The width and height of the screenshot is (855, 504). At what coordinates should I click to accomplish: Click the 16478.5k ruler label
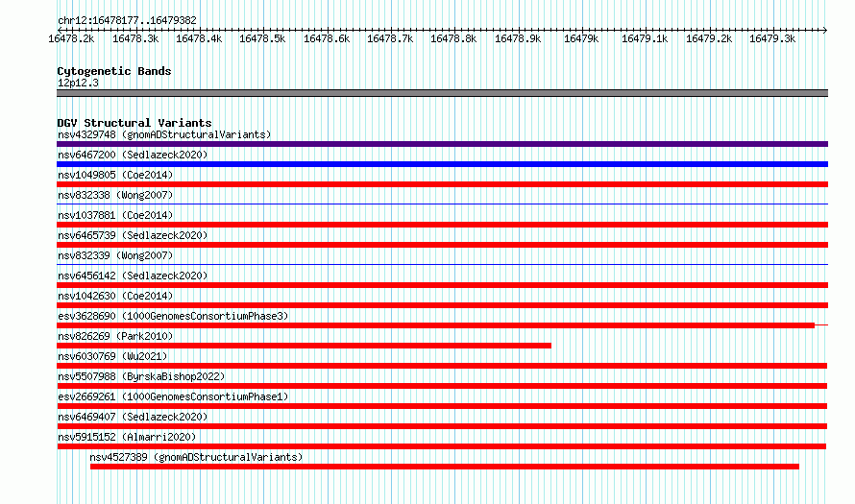pyautogui.click(x=262, y=38)
